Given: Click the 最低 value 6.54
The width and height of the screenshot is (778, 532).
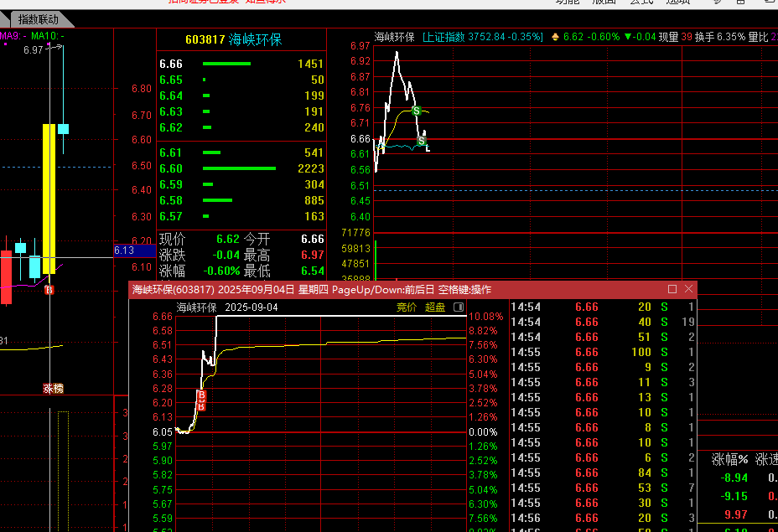Looking at the screenshot, I should [313, 271].
